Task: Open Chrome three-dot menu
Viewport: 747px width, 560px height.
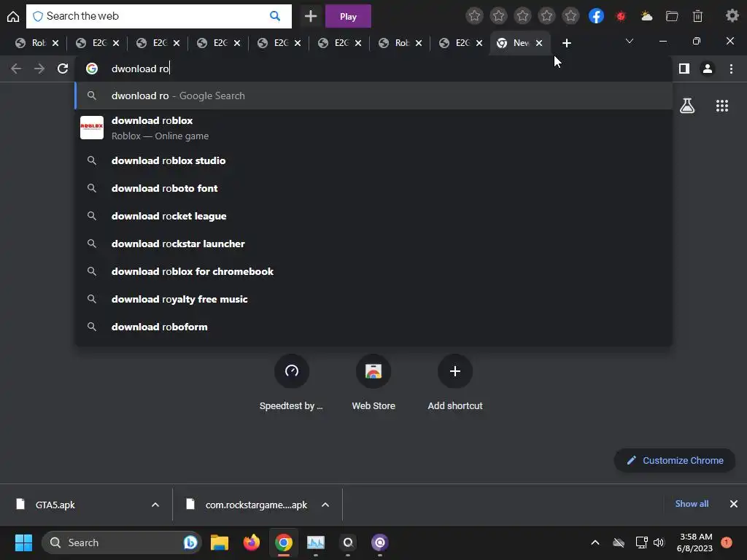Action: pyautogui.click(x=731, y=69)
